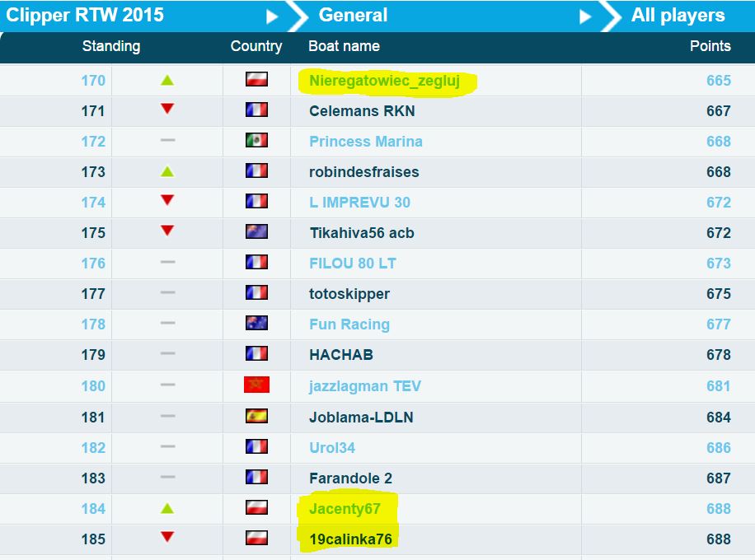Open boat Nieregatowiec_zegluj
755x560 pixels.
(x=384, y=81)
